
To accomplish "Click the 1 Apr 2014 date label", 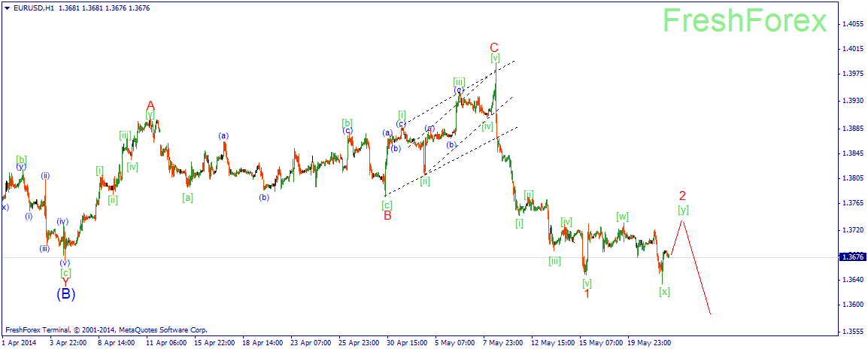I will coord(20,343).
